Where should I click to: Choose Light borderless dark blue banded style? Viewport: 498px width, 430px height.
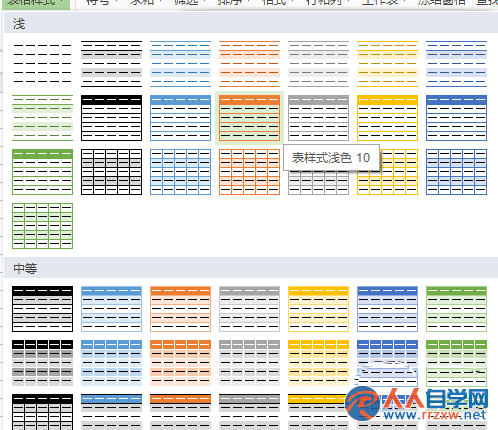point(456,64)
